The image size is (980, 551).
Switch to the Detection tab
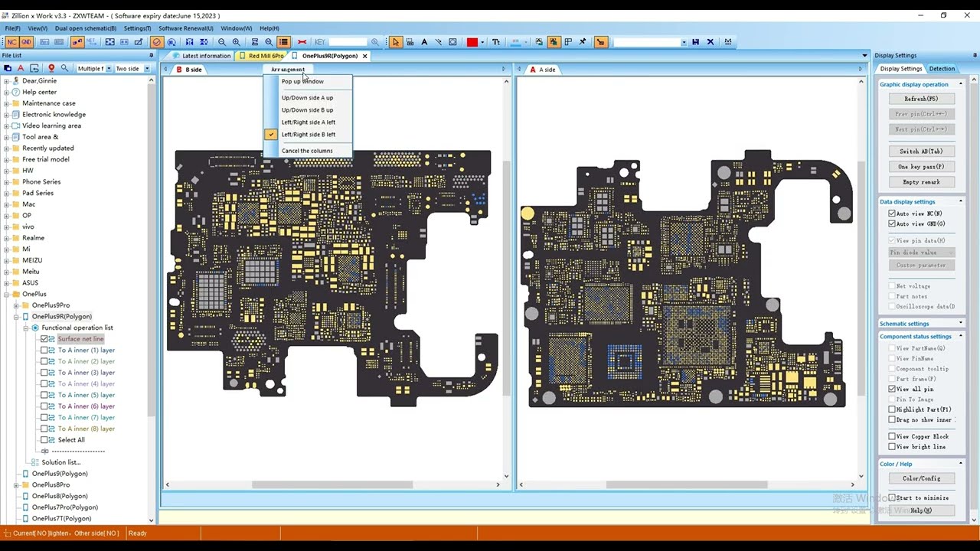pos(942,69)
